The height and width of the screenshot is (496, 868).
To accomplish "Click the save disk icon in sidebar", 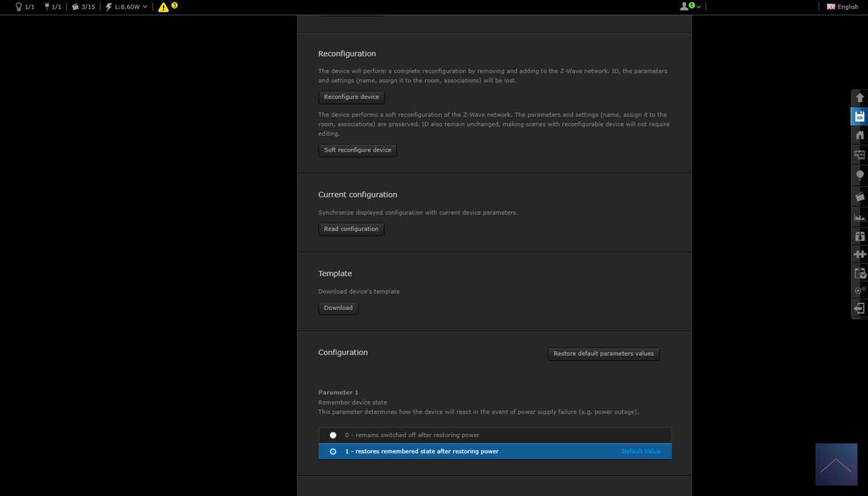I will pyautogui.click(x=859, y=116).
